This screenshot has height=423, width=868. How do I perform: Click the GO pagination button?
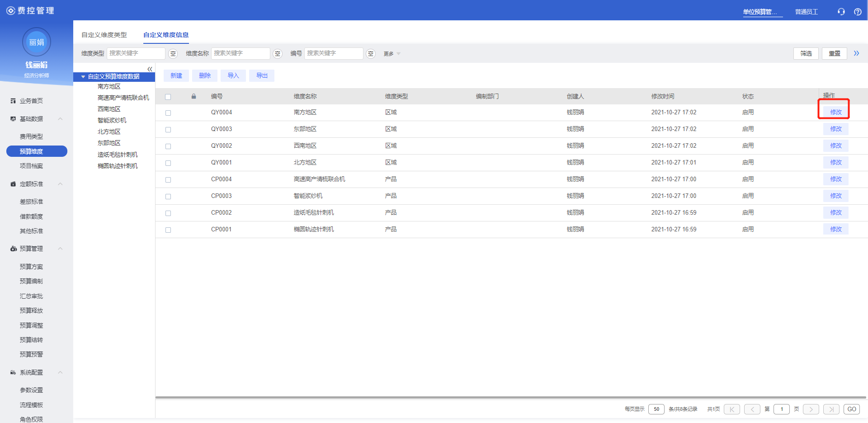click(852, 409)
